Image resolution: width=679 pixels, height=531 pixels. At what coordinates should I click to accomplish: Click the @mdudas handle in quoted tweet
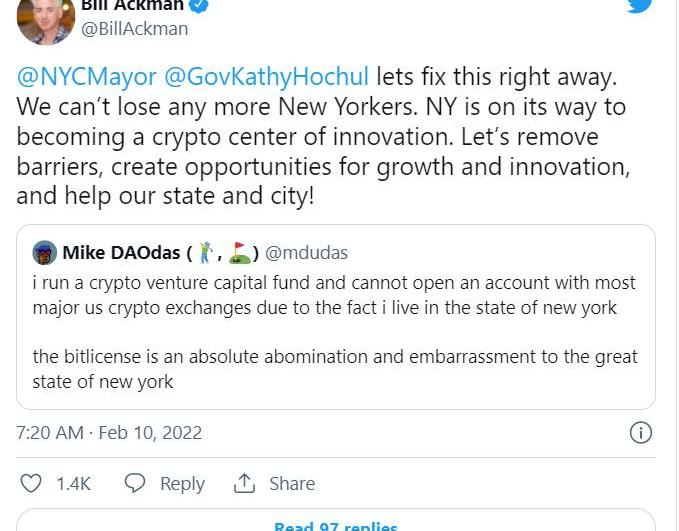click(307, 252)
